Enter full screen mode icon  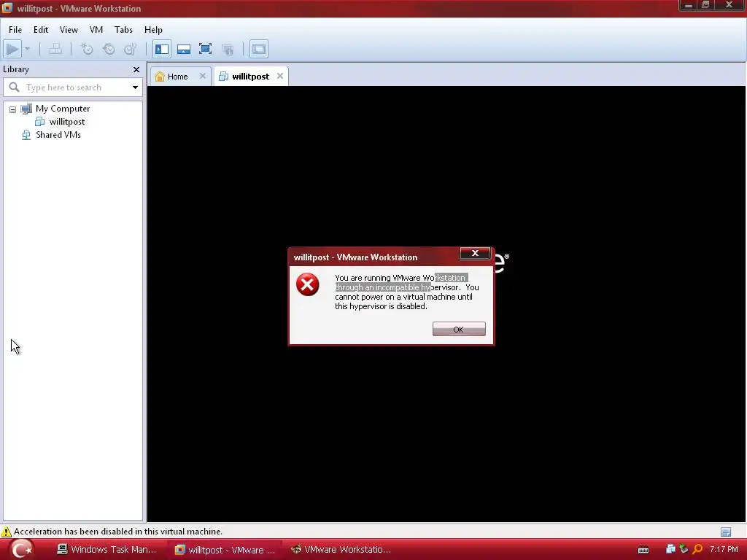tap(205, 49)
